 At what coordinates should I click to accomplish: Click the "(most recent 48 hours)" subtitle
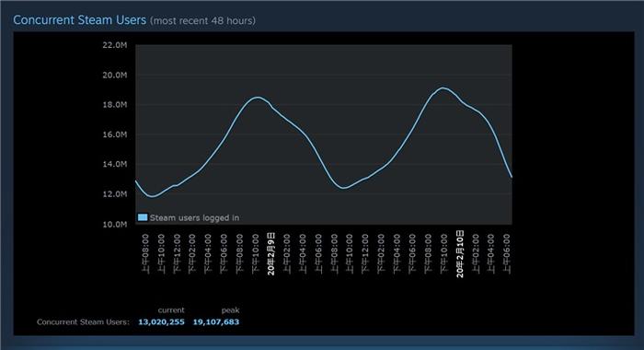click(202, 21)
